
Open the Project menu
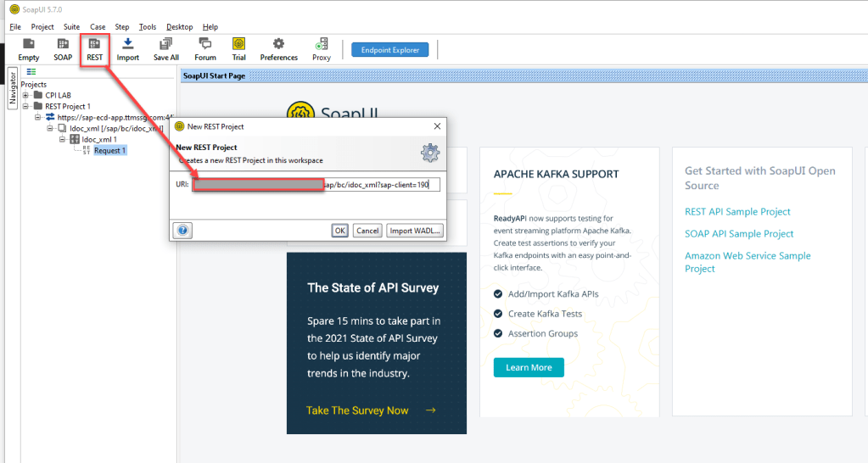[x=42, y=27]
